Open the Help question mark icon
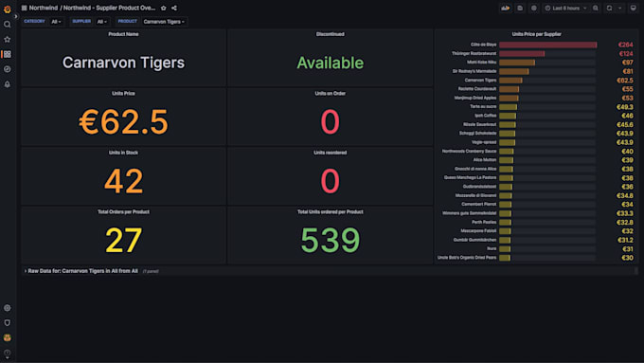This screenshot has width=644, height=363. pos(8,353)
